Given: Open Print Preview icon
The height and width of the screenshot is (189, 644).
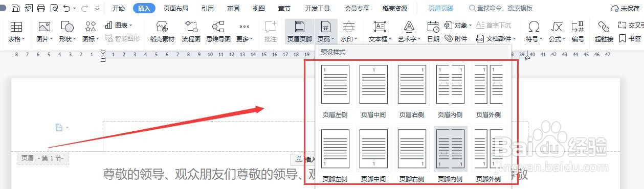Looking at the screenshot, I should (54, 8).
